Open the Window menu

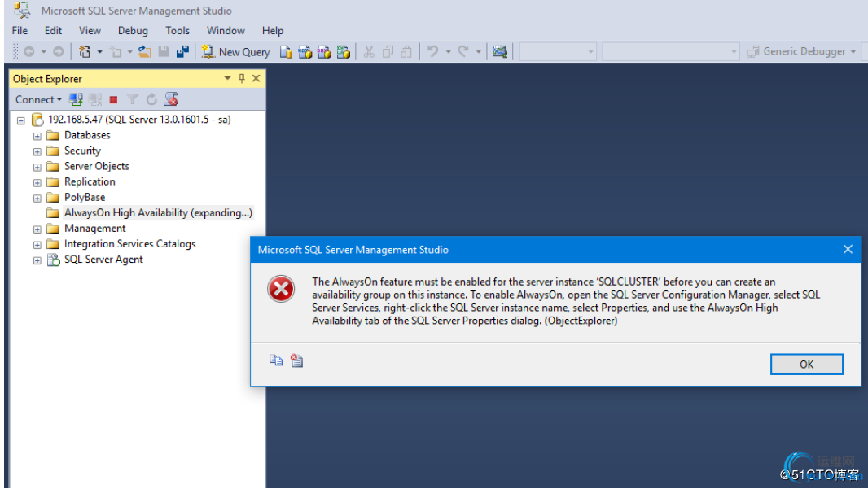[226, 30]
